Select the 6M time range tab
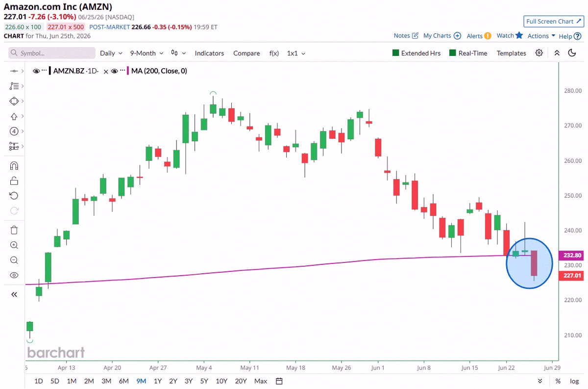588x389 pixels. [x=124, y=381]
